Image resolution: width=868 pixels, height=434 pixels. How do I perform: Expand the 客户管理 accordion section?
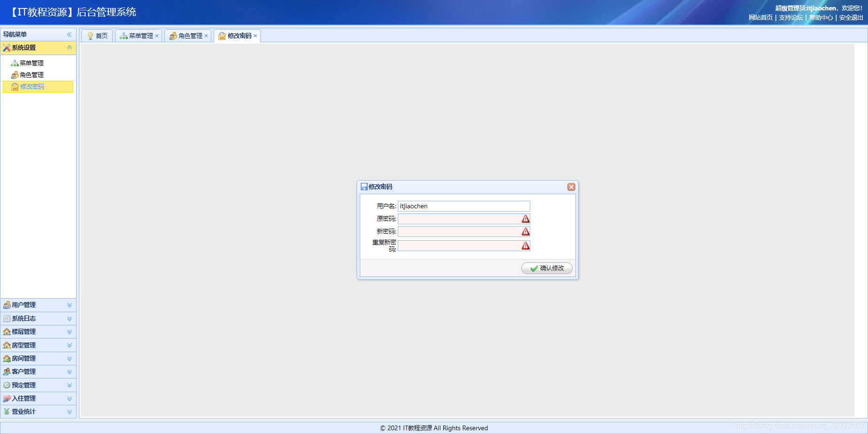38,371
